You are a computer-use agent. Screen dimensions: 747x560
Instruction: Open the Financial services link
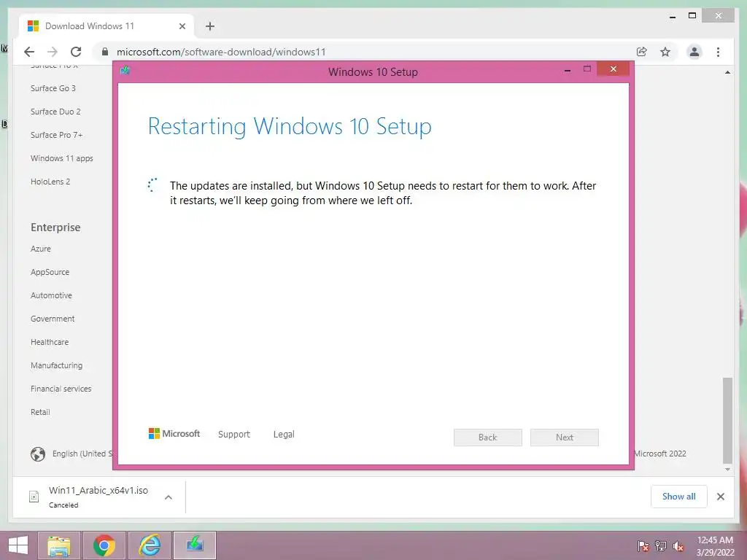(x=61, y=389)
